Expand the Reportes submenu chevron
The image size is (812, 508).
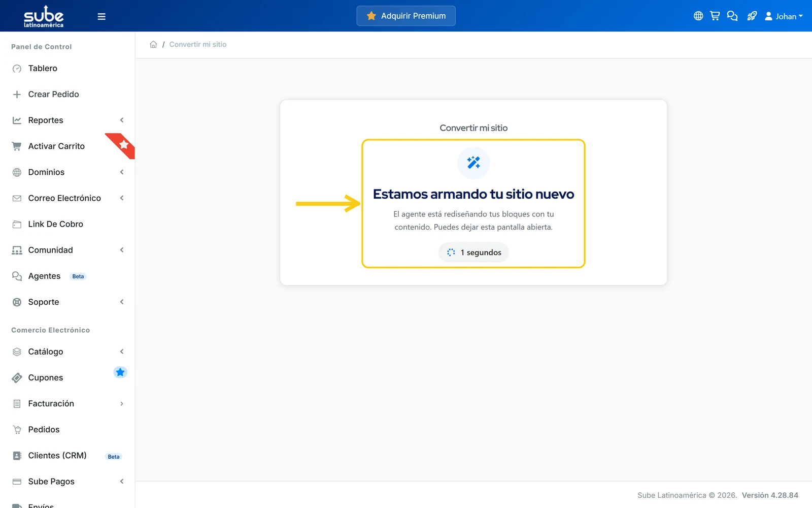pos(122,120)
